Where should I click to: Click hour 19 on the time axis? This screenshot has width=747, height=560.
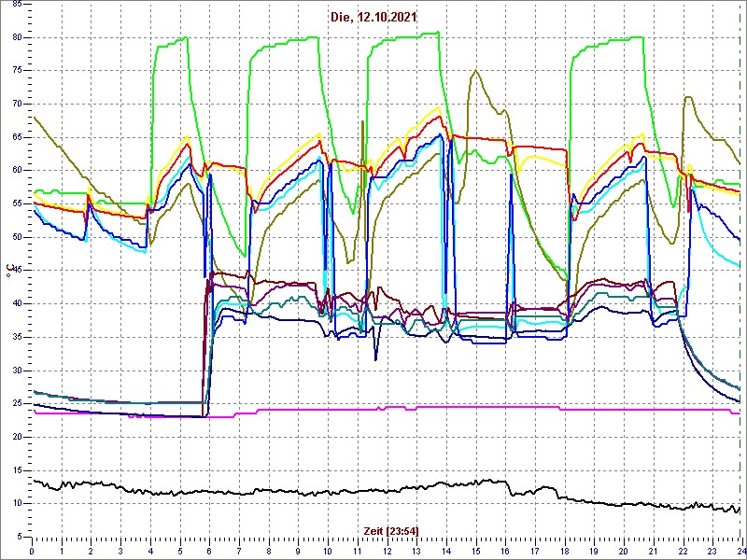594,551
